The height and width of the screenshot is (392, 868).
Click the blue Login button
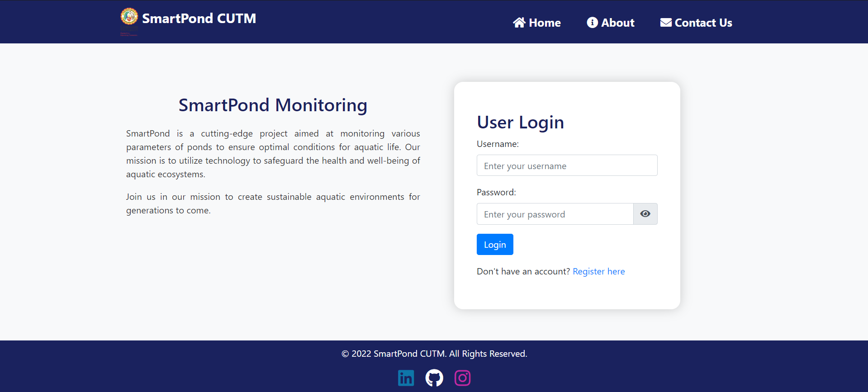click(x=495, y=245)
